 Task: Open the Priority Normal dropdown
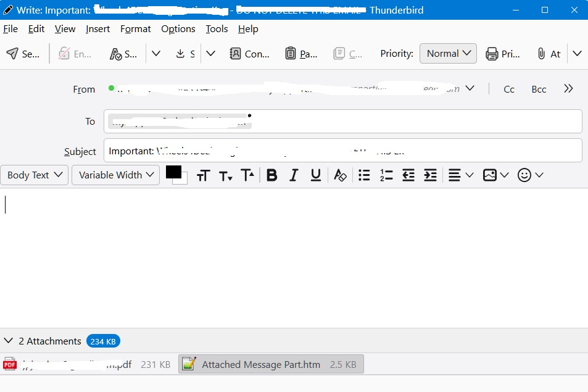point(448,54)
